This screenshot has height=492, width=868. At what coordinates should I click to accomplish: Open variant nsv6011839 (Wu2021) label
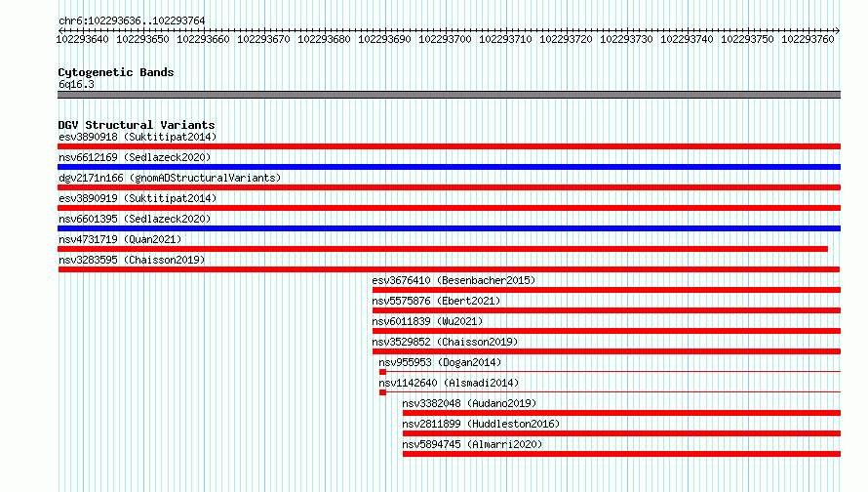(x=427, y=321)
